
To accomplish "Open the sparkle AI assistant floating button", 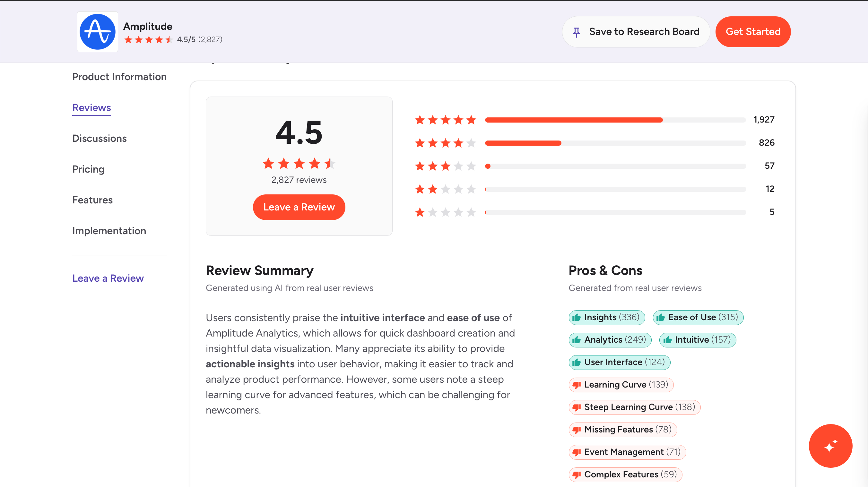I will 830,446.
